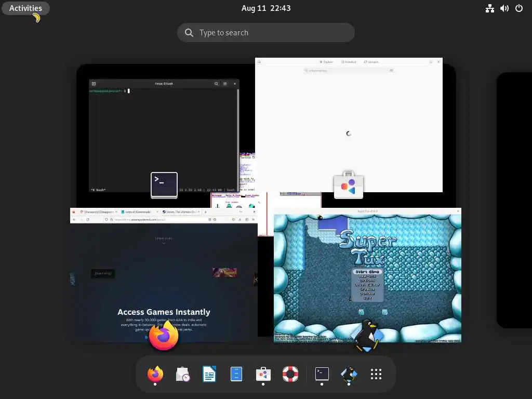Click the search icon in Terminal header
Viewport: 532px width, 399px height.
[x=216, y=84]
